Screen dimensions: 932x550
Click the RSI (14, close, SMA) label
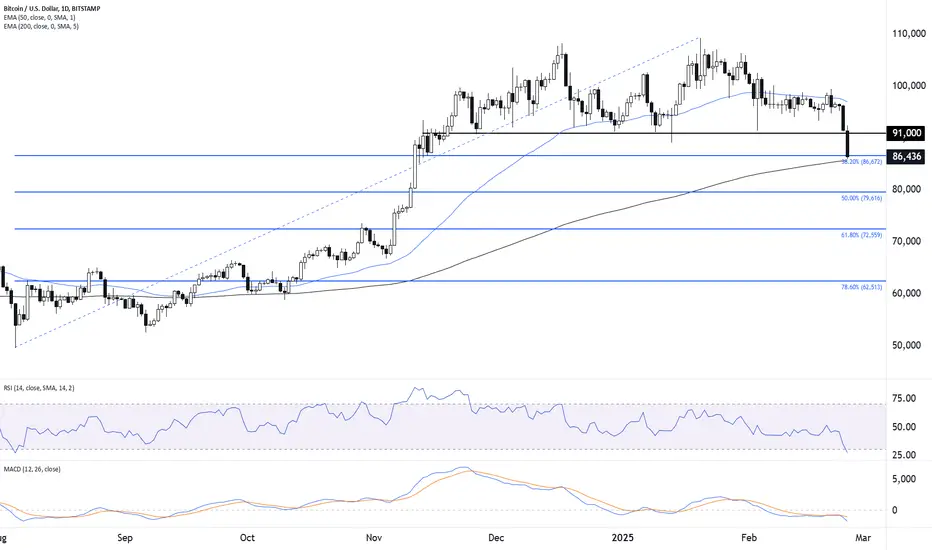(x=39, y=388)
